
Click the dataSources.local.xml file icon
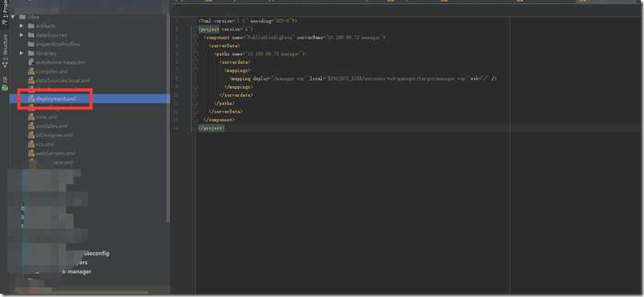click(x=31, y=81)
